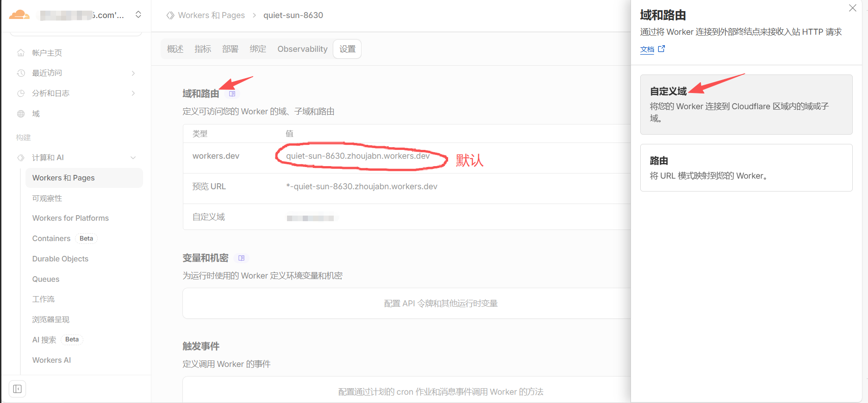Click the external link icon beside 文档

pyautogui.click(x=662, y=49)
